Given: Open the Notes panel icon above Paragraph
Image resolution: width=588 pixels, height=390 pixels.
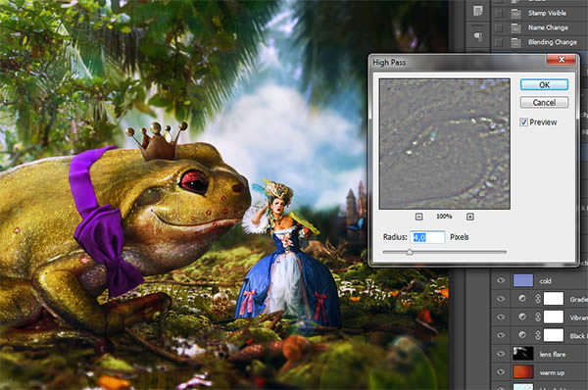Looking at the screenshot, I should coord(478,11).
